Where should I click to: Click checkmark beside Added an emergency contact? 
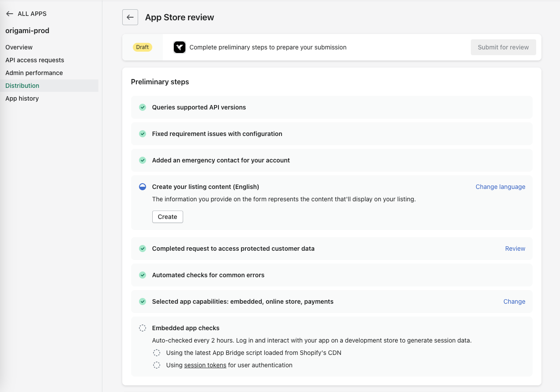click(x=143, y=160)
